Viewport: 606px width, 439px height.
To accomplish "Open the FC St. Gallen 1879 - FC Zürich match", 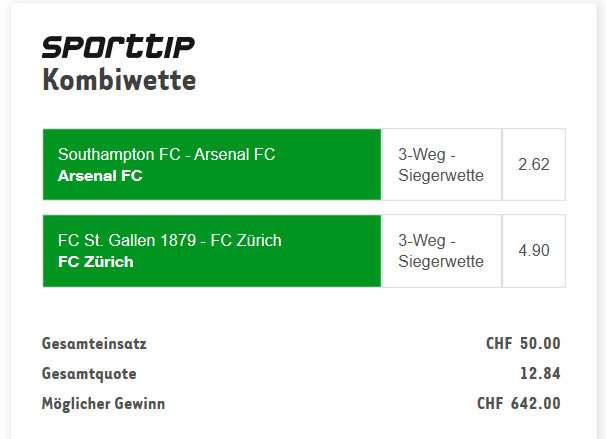I will [170, 241].
